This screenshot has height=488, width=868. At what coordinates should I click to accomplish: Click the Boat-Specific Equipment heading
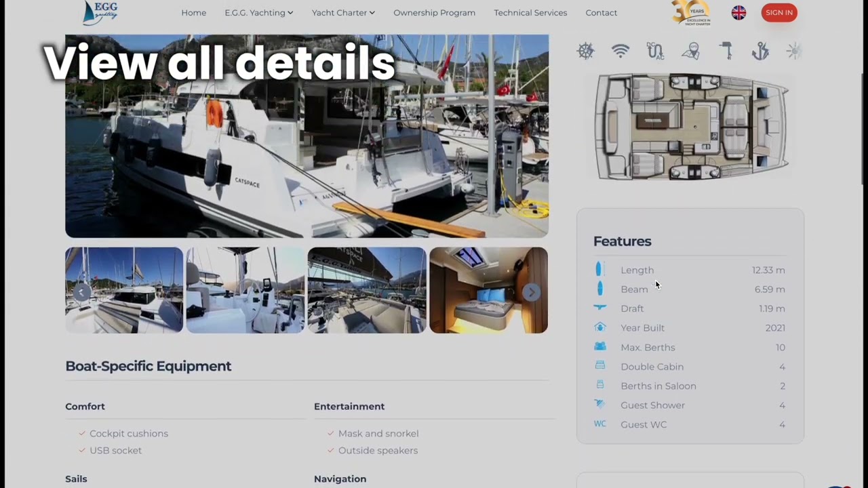[x=148, y=366]
